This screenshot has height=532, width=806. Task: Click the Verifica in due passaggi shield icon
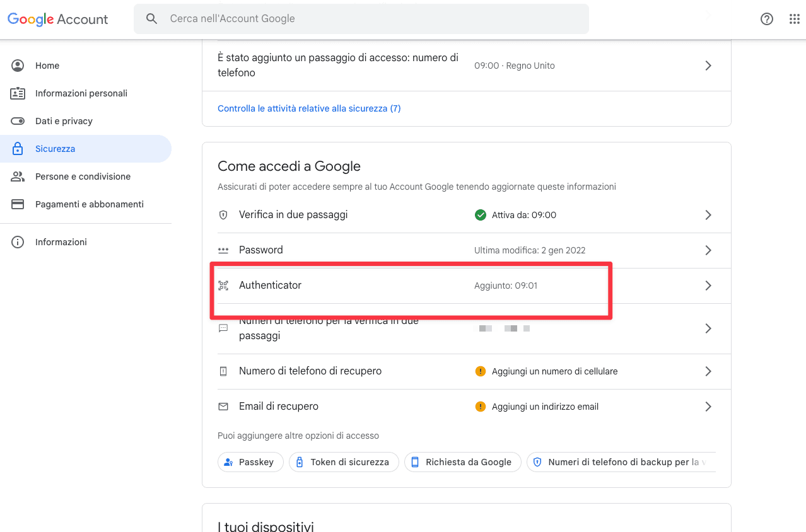[x=223, y=215]
